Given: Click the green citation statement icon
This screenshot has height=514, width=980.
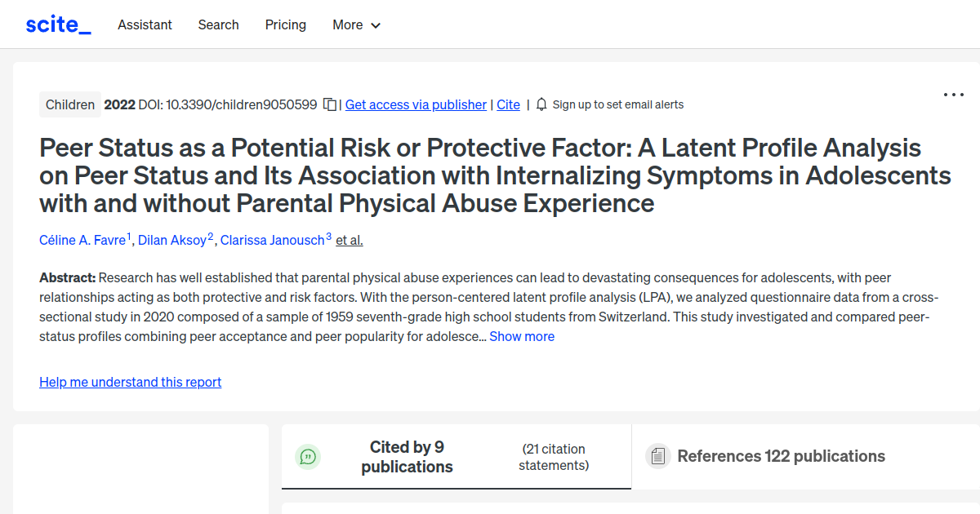Looking at the screenshot, I should pos(308,456).
